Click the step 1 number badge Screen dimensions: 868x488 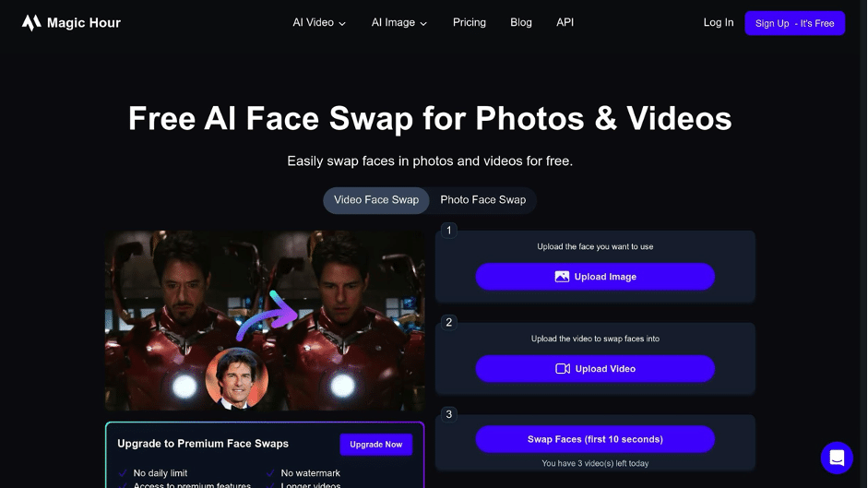[x=449, y=230]
